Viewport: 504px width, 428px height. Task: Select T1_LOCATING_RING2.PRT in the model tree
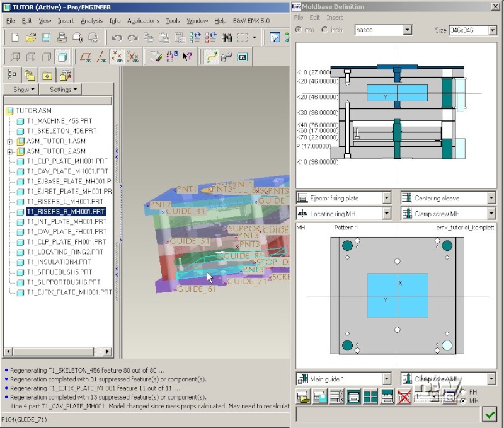tap(65, 252)
